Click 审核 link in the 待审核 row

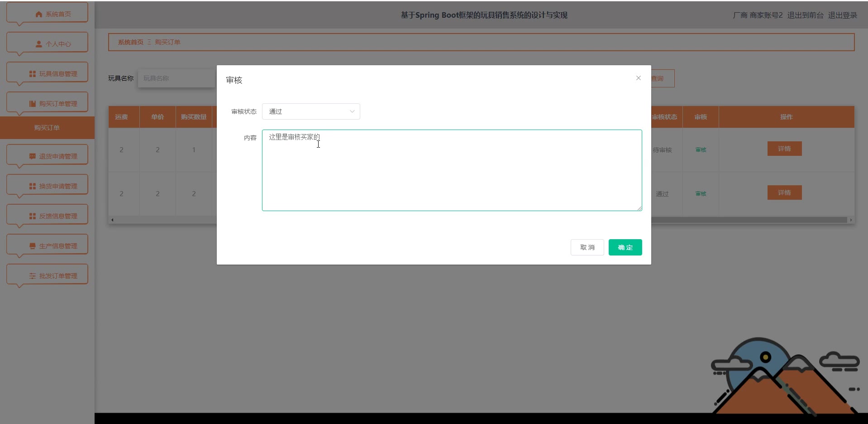click(x=701, y=150)
